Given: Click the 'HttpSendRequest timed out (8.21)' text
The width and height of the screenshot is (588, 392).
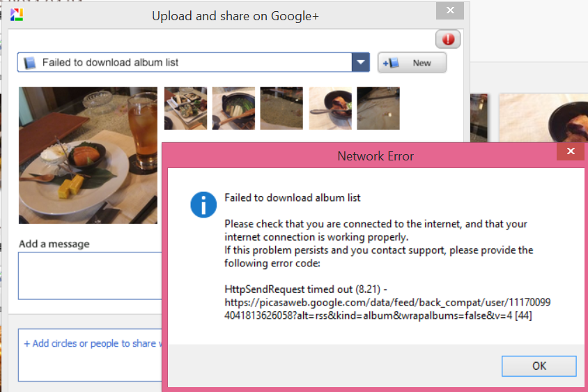Looking at the screenshot, I should (302, 289).
